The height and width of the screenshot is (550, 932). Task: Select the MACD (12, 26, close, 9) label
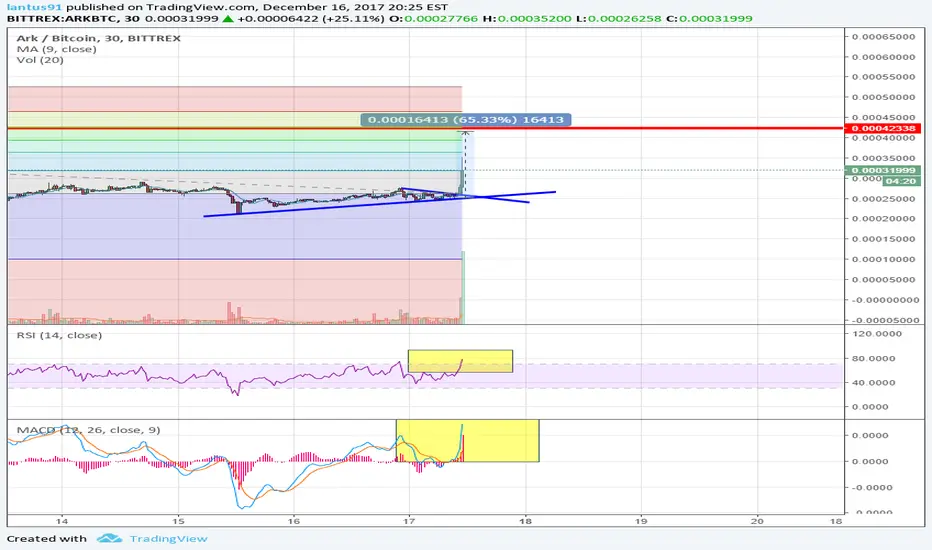point(88,430)
